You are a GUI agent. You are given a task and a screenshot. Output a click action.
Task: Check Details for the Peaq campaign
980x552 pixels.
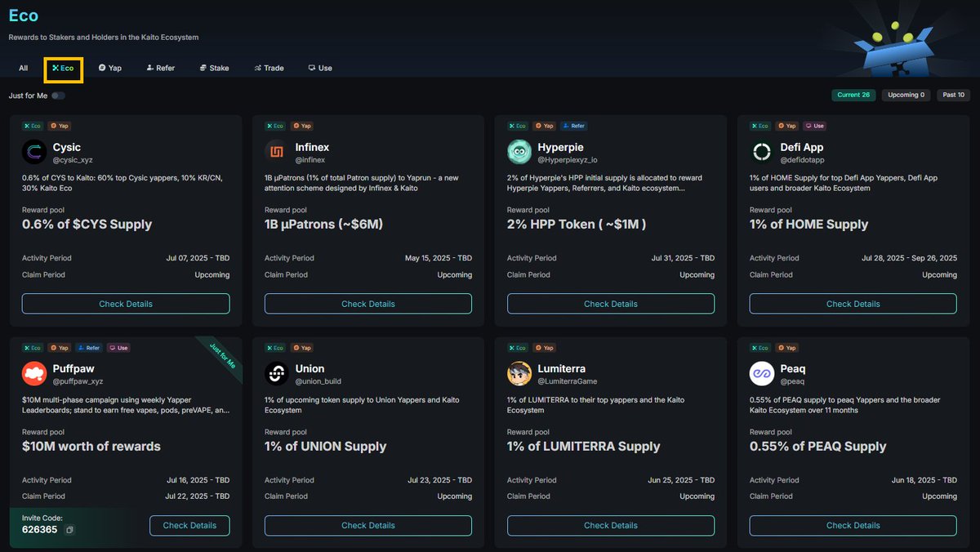[x=853, y=525]
